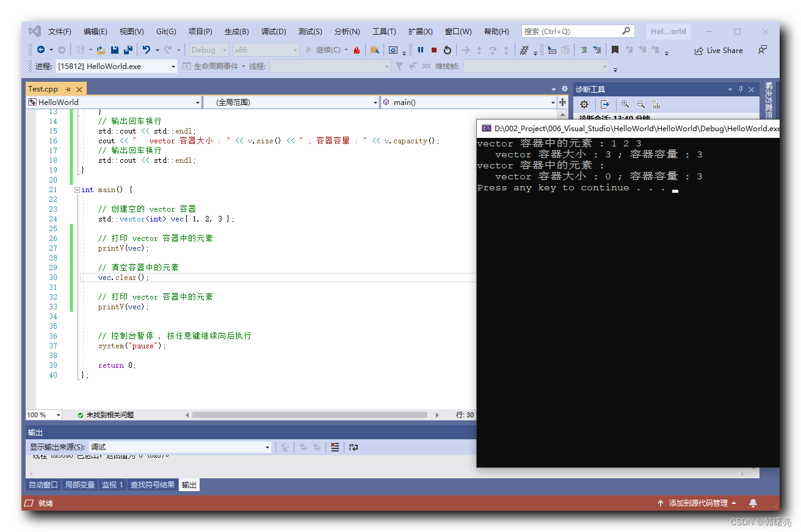Open the process HelloWorld.exe dropdown

coord(117,66)
